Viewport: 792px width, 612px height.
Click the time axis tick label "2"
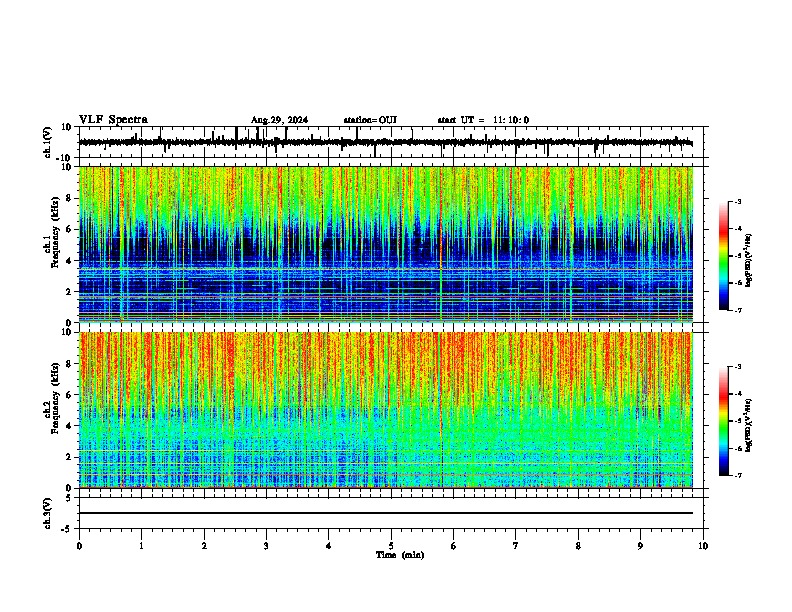(x=204, y=546)
